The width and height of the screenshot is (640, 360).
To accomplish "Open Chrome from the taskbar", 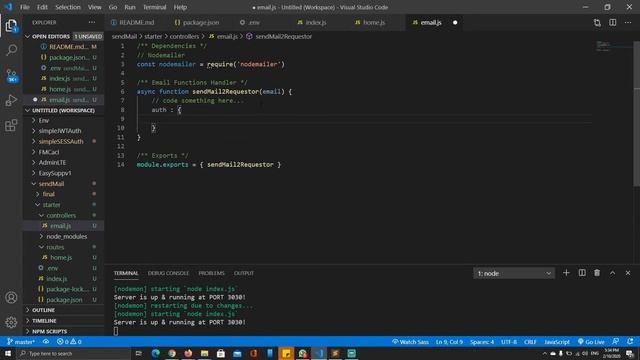I will tap(172, 353).
